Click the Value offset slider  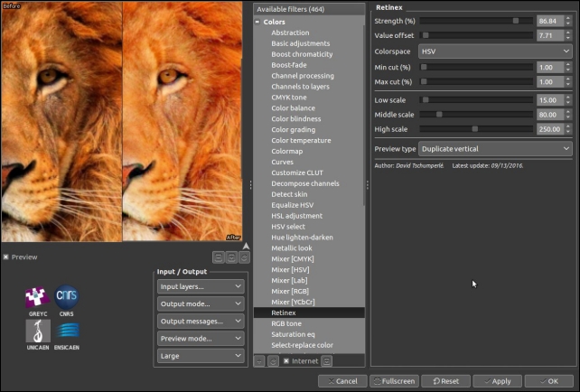coord(476,35)
